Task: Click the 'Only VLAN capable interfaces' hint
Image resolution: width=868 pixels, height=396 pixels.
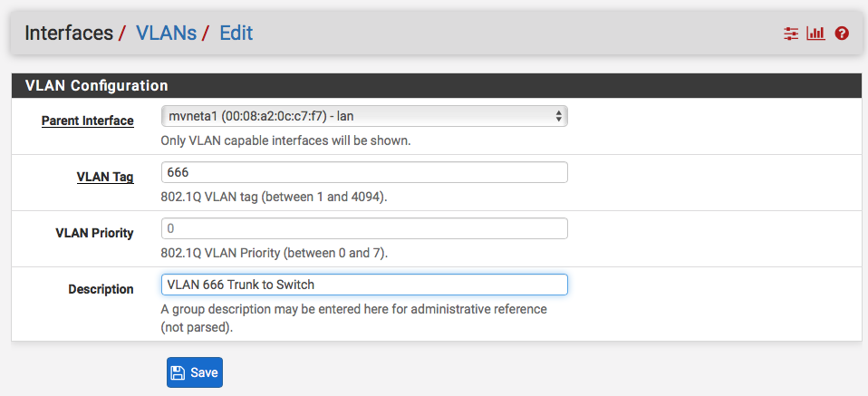Action: [x=285, y=140]
